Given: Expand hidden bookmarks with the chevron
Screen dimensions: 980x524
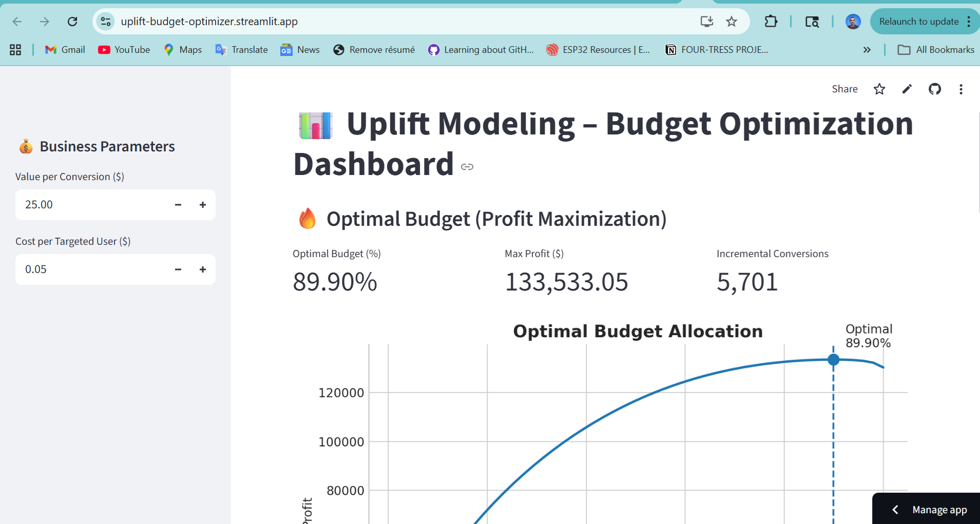Looking at the screenshot, I should click(x=867, y=50).
